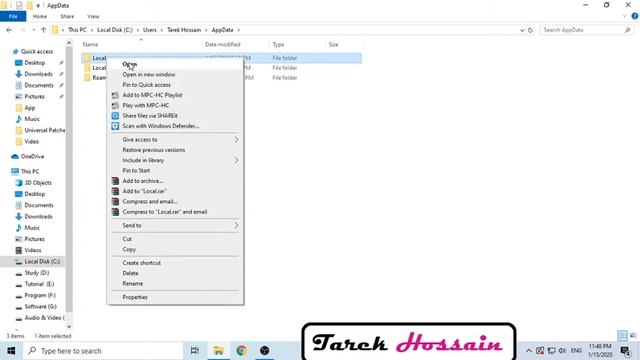Click the search magnifier icon in Search AppData

[x=627, y=30]
